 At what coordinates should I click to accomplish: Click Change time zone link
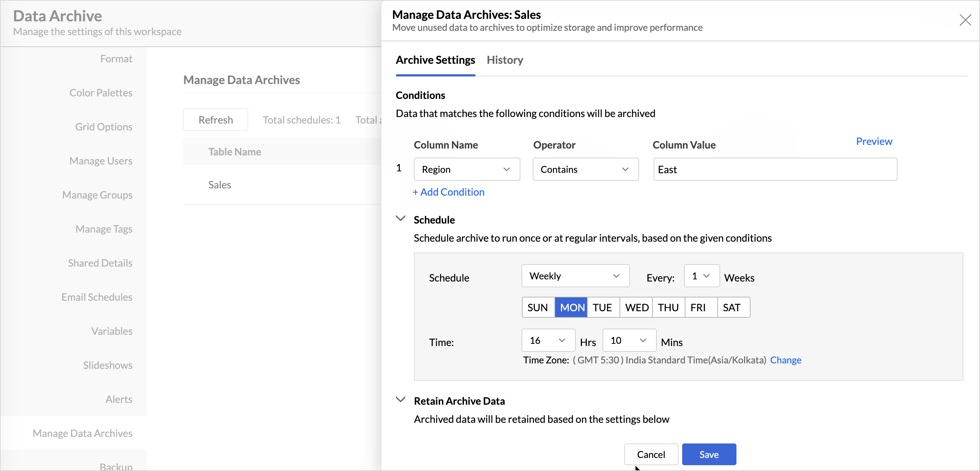(x=785, y=360)
